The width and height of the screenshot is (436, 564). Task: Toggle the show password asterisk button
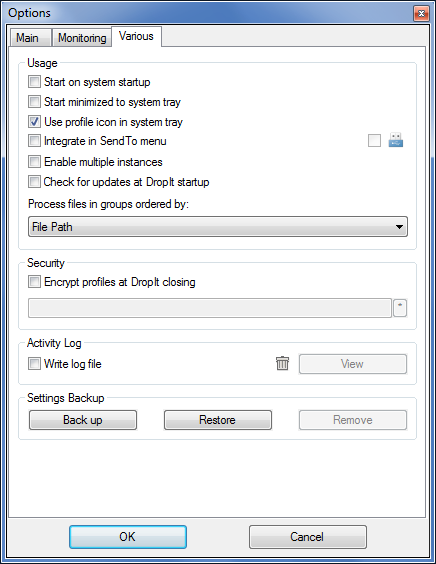click(x=400, y=308)
